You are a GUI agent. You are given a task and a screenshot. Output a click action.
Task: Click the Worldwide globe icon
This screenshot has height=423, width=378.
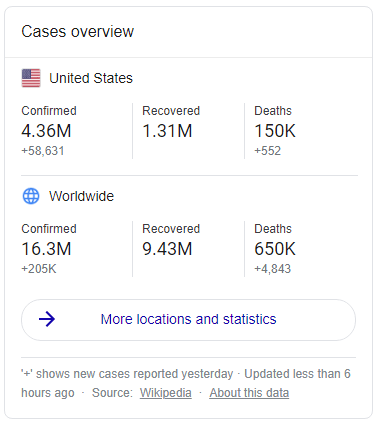click(31, 196)
